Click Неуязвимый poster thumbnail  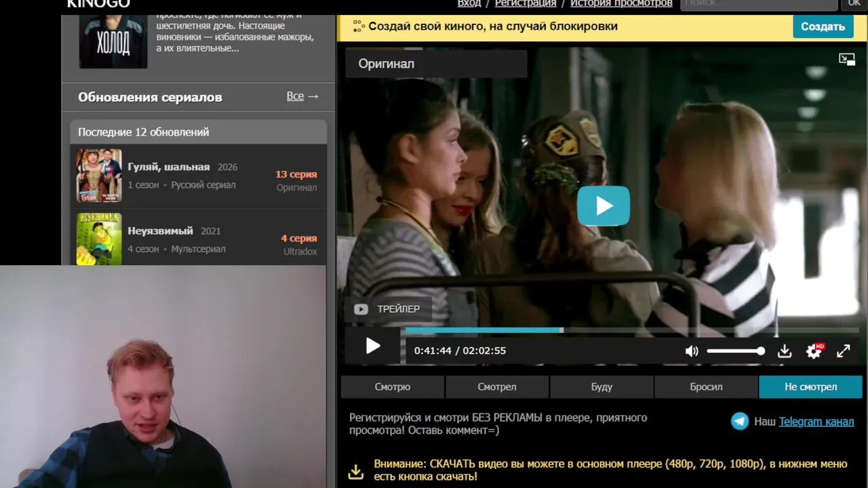click(99, 239)
